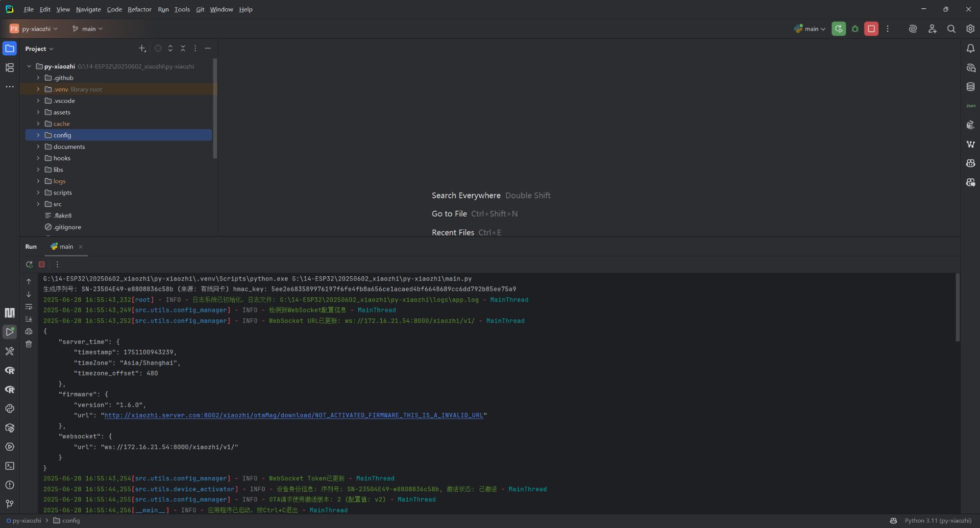Click the Debug bug icon in toolbar
980x528 pixels.
click(855, 29)
